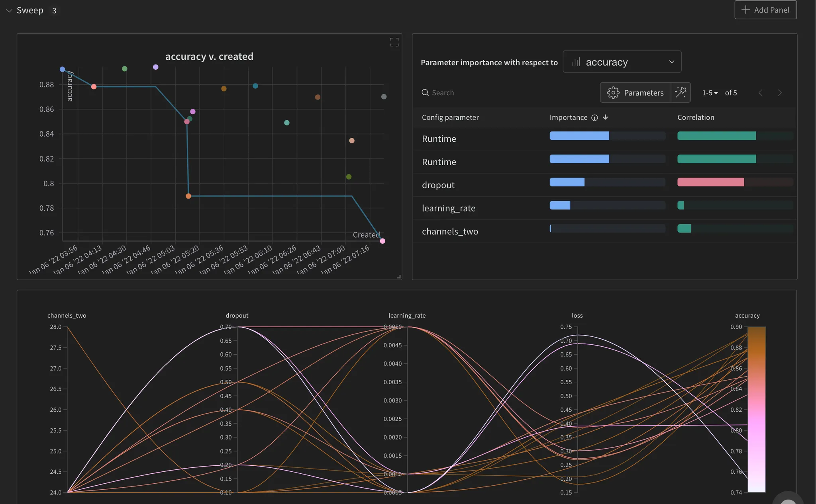Viewport: 816px width, 504px height.
Task: Collapse the Sweep section
Action: (9, 10)
